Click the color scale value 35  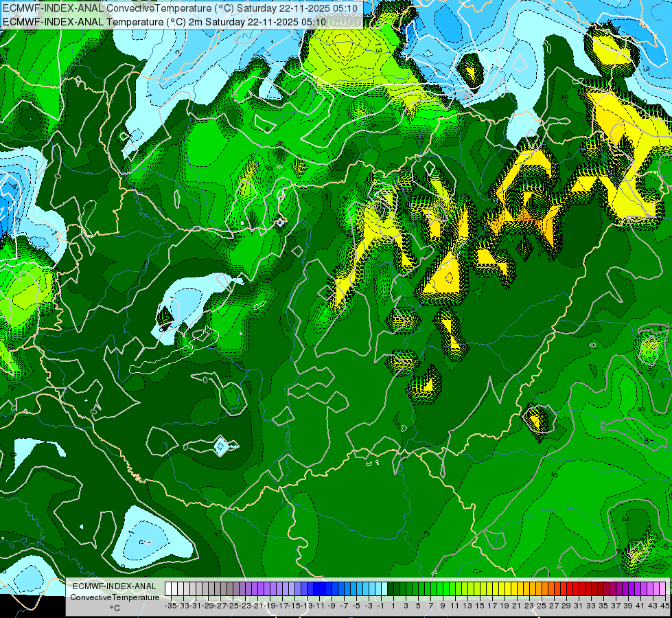[x=603, y=606]
